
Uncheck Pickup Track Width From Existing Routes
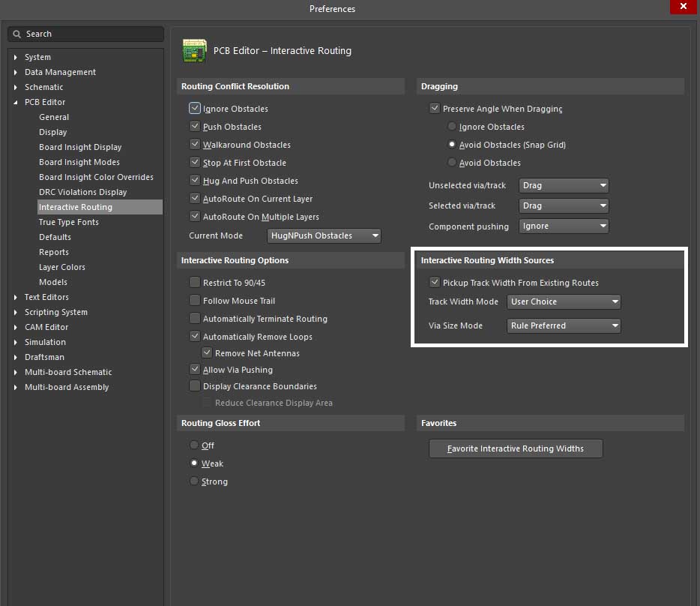434,283
